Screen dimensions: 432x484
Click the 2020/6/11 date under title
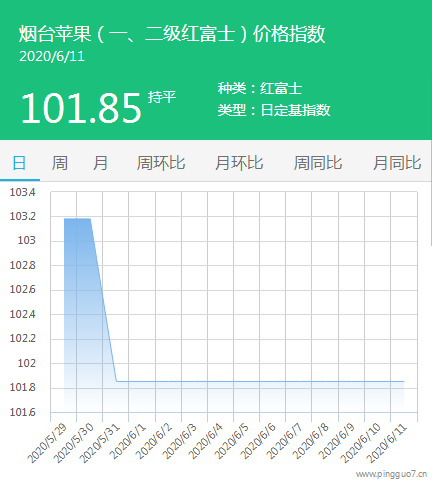[52, 56]
